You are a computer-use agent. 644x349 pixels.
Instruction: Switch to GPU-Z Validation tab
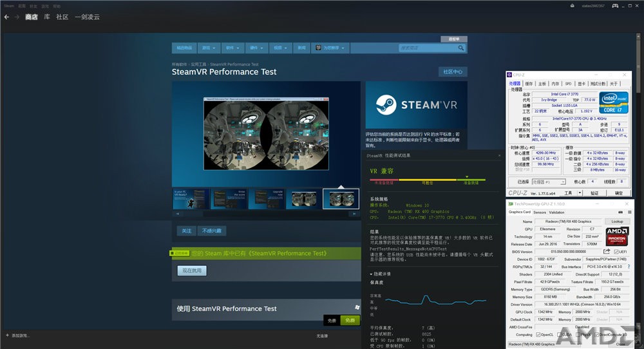coord(556,212)
